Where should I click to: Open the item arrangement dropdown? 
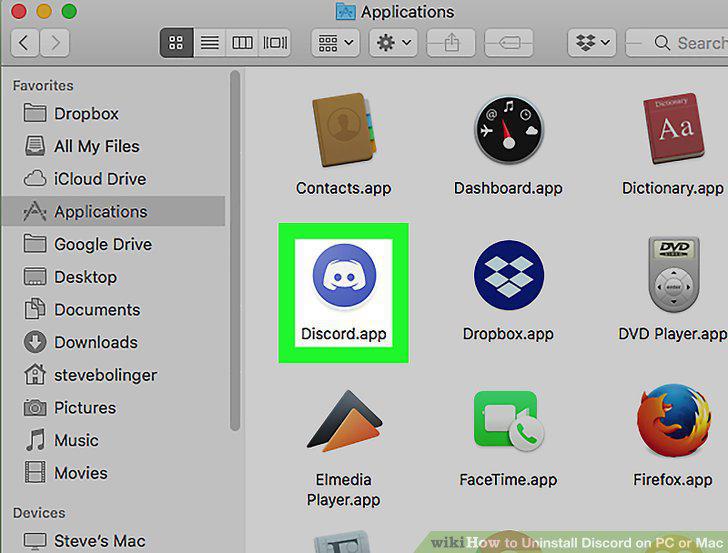pyautogui.click(x=335, y=43)
